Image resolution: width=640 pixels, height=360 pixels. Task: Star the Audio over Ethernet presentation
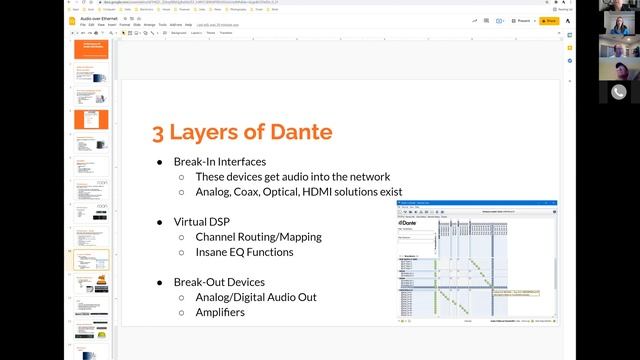tap(125, 18)
